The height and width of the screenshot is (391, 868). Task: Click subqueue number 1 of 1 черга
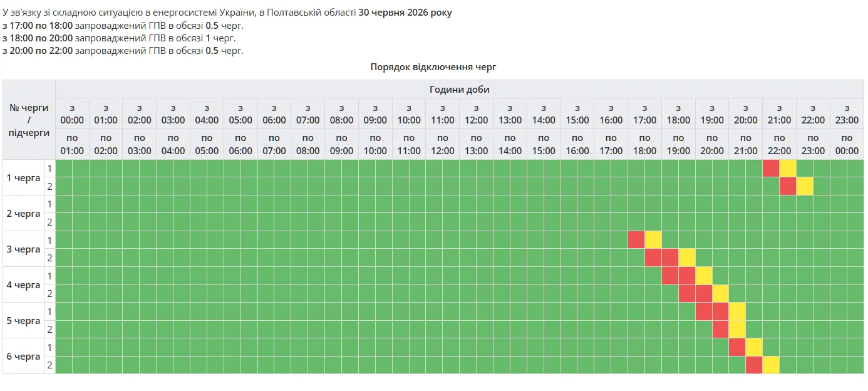click(50, 169)
